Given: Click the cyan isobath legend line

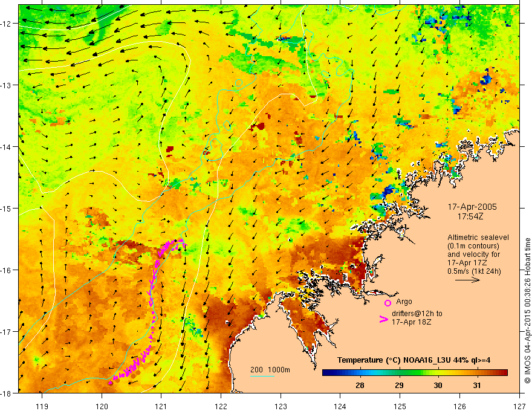Looking at the screenshot, I should coord(262,376).
